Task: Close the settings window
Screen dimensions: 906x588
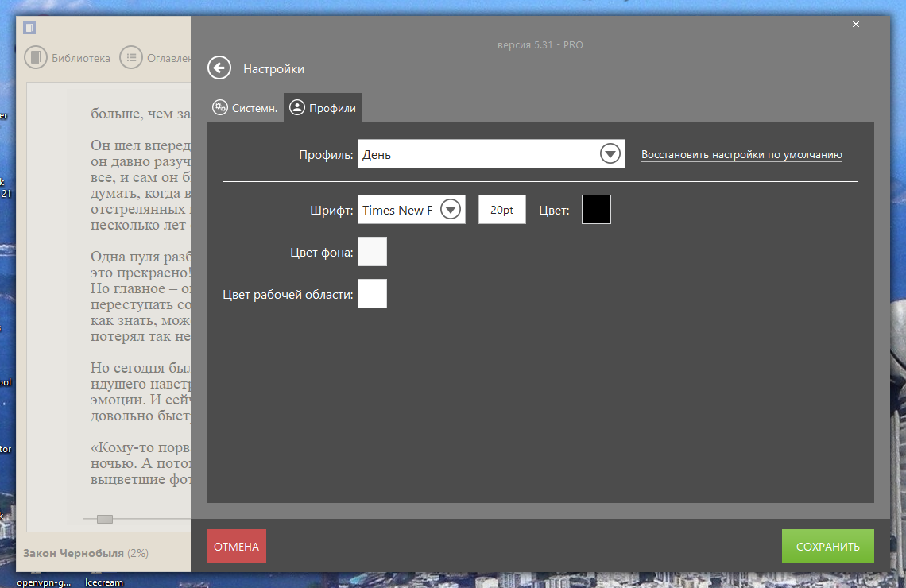Action: [856, 25]
